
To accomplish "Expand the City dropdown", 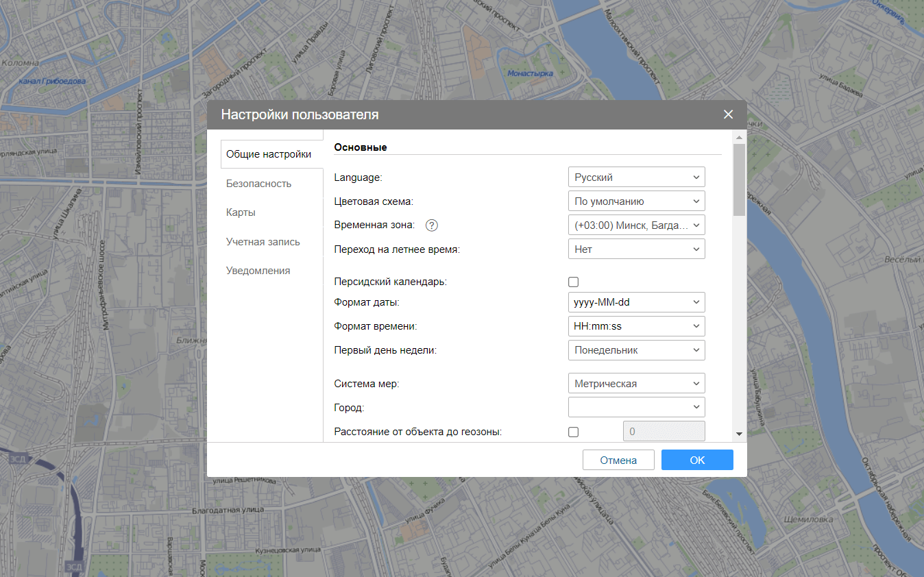I will 636,408.
